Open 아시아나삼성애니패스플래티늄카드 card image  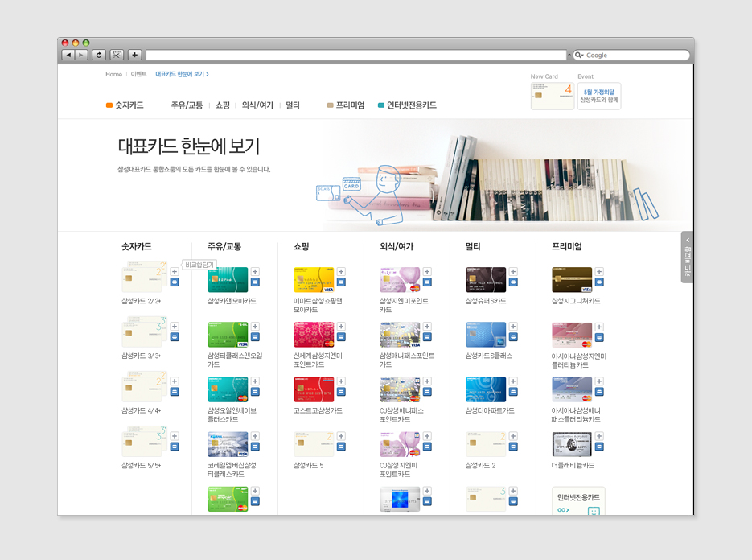(572, 389)
